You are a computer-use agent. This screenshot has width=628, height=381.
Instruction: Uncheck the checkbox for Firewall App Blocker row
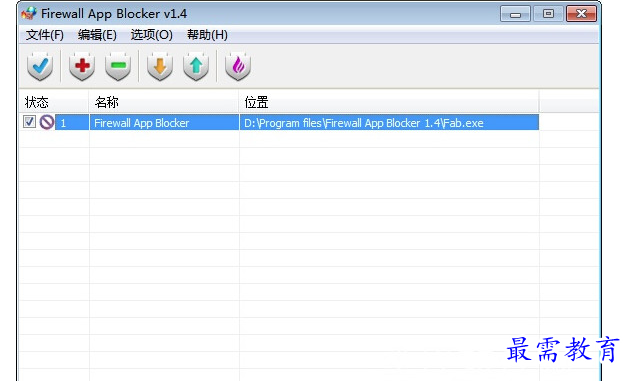coord(29,122)
